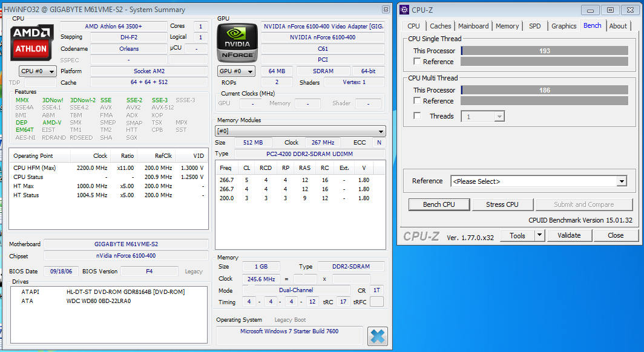Switch to the Graphics tab
The height and width of the screenshot is (352, 644).
click(x=564, y=26)
